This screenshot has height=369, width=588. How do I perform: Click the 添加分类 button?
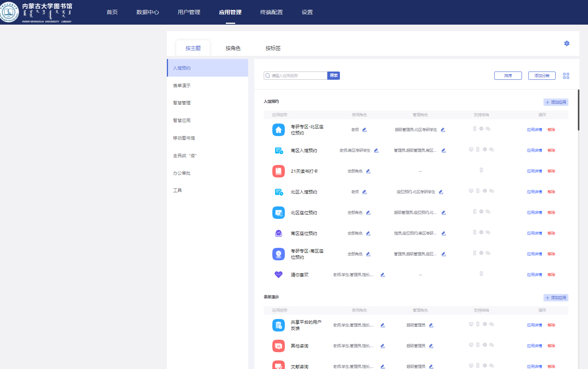pyautogui.click(x=542, y=76)
